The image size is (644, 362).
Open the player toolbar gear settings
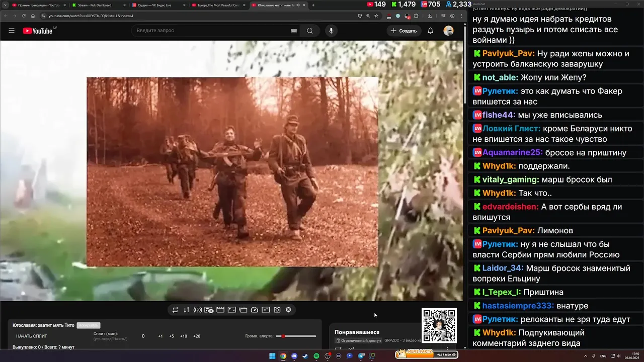[x=288, y=310]
